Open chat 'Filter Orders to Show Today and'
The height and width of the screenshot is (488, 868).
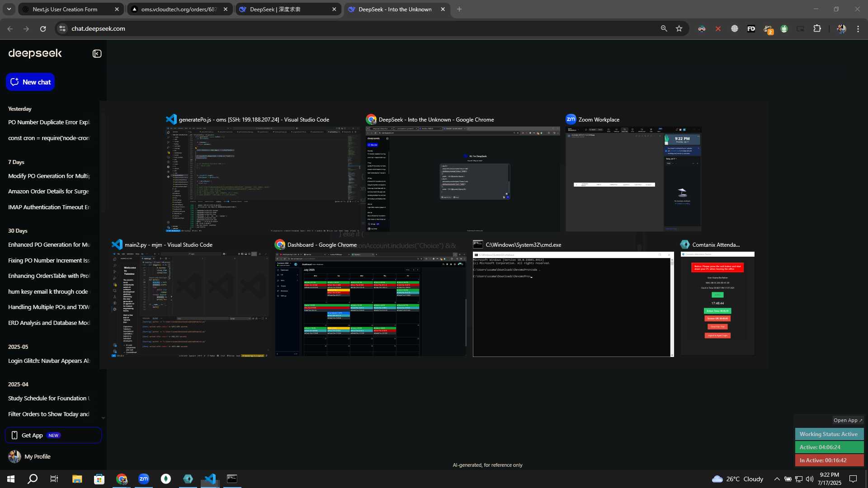point(49,414)
